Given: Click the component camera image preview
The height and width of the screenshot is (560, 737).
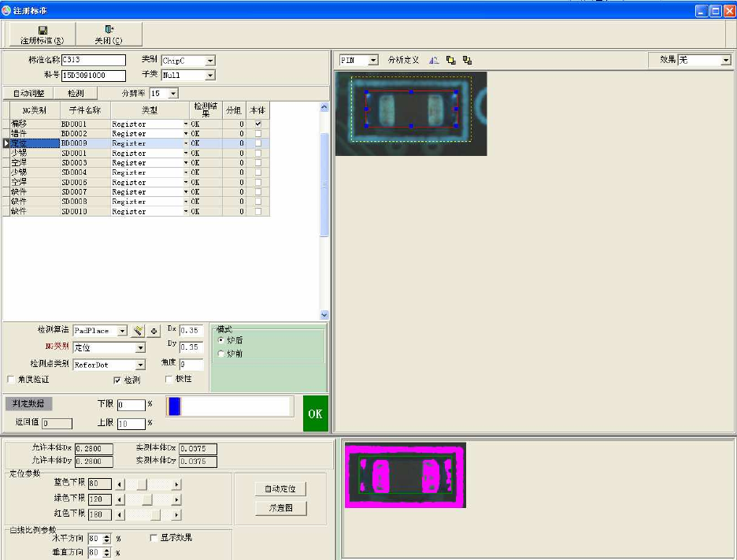Looking at the screenshot, I should pos(411,113).
